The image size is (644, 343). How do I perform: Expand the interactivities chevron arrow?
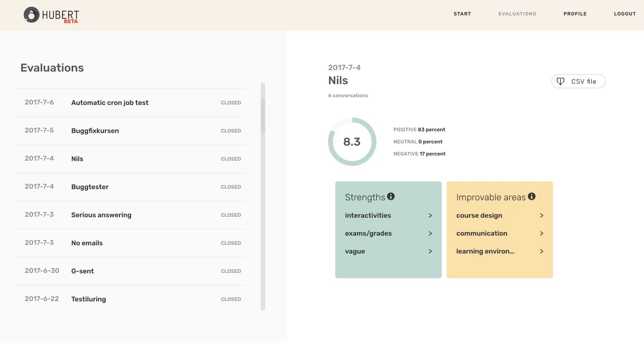pos(430,215)
